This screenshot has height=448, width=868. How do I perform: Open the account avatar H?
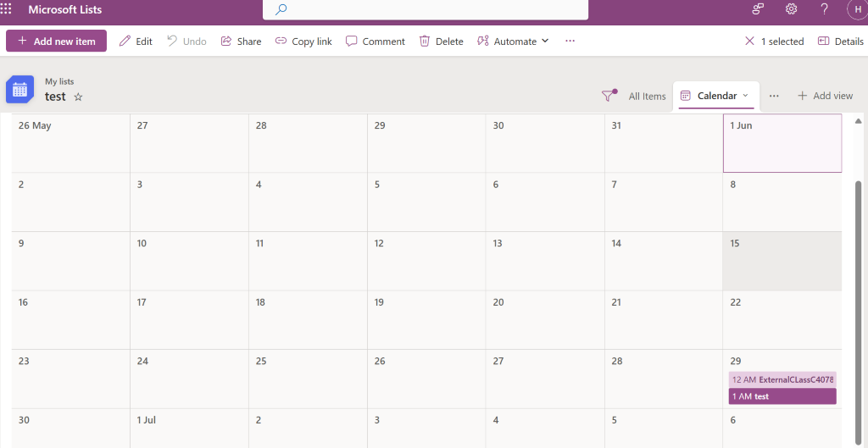coord(858,9)
